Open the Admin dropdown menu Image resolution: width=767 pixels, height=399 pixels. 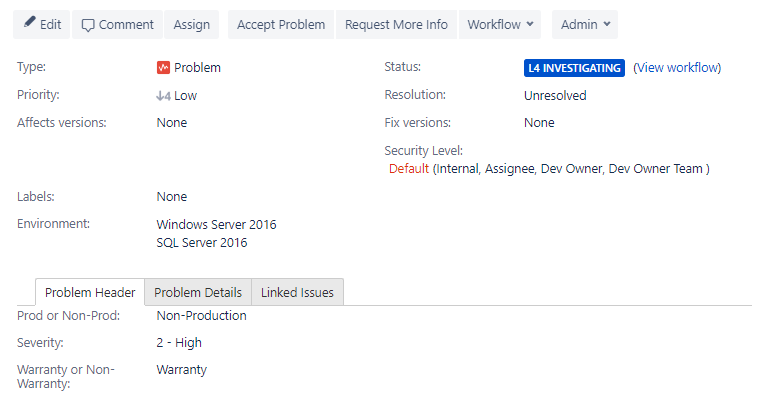click(x=585, y=24)
